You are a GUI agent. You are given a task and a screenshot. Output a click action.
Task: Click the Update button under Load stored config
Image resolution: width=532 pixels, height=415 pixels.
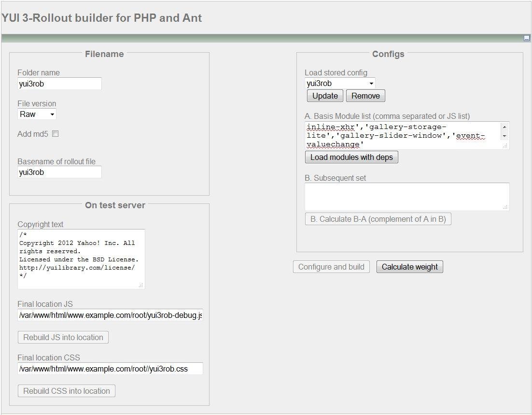coord(324,96)
